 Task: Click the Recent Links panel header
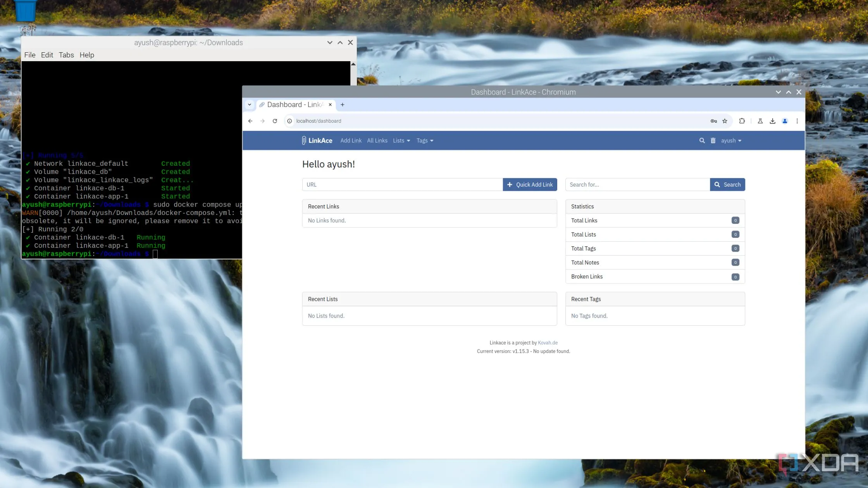tap(429, 206)
